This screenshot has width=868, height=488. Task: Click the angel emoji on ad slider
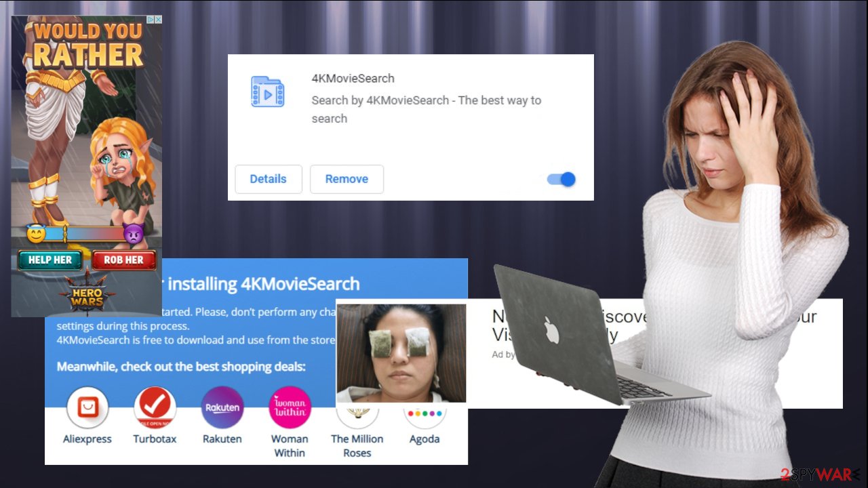36,235
